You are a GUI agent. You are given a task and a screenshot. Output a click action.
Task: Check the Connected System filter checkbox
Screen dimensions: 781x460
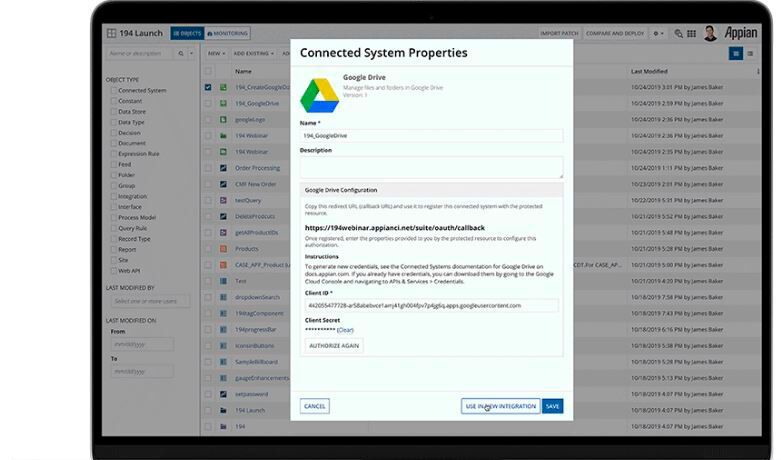(114, 91)
